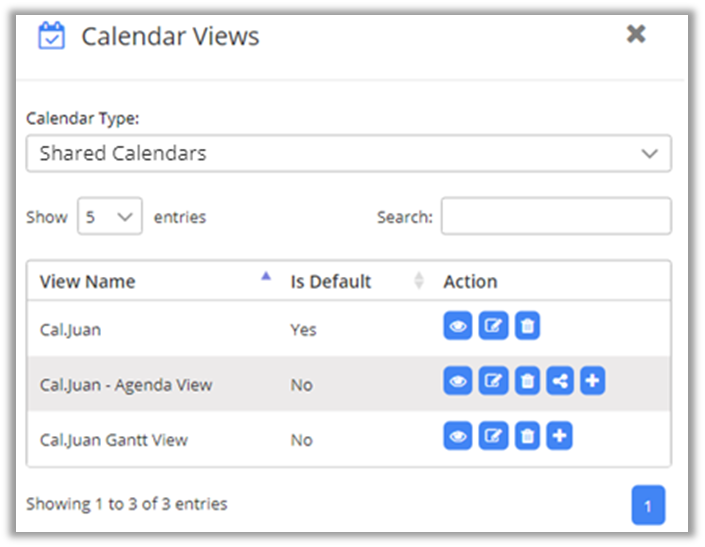Screen dimensions: 705x547
Task: Close the Calendar Views dialog
Action: [636, 34]
